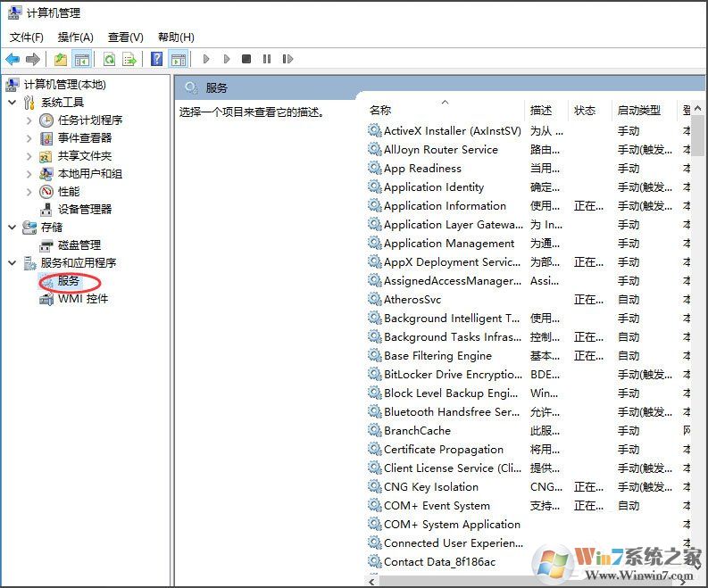Open 设备管理器 in tree
This screenshot has width=708, height=588.
(x=85, y=210)
